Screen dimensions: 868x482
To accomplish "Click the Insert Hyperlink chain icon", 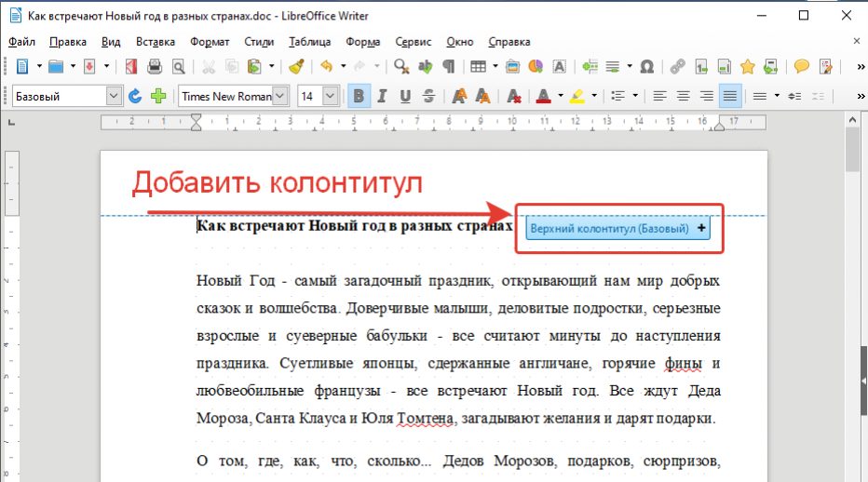I will click(677, 66).
